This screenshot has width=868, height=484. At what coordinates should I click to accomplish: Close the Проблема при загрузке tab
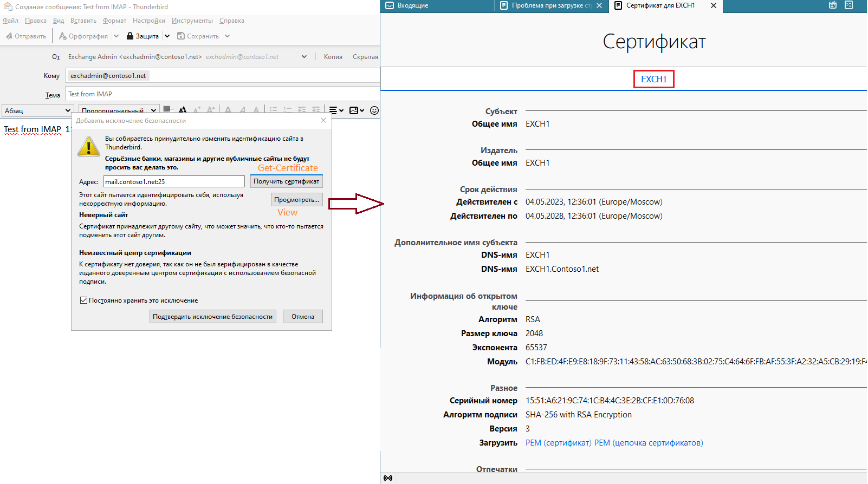(599, 5)
